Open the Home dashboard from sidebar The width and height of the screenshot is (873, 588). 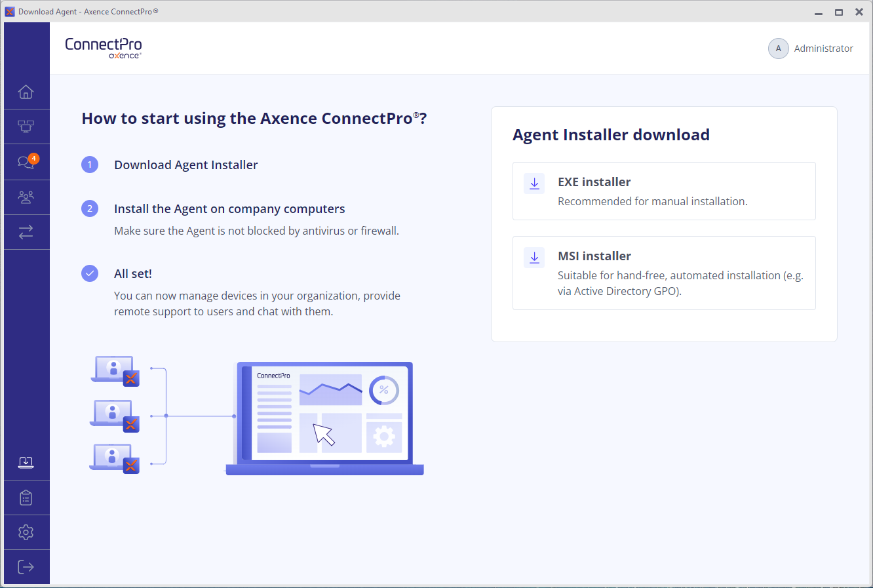point(26,92)
